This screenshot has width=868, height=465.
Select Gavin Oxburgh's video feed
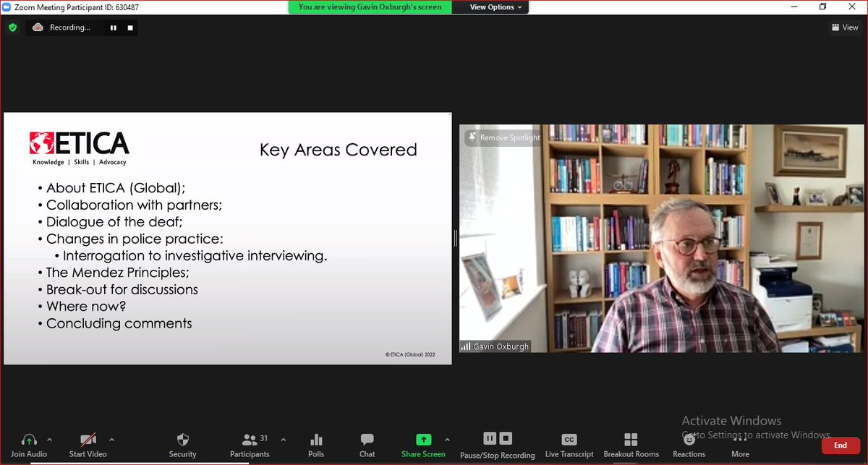[662, 239]
